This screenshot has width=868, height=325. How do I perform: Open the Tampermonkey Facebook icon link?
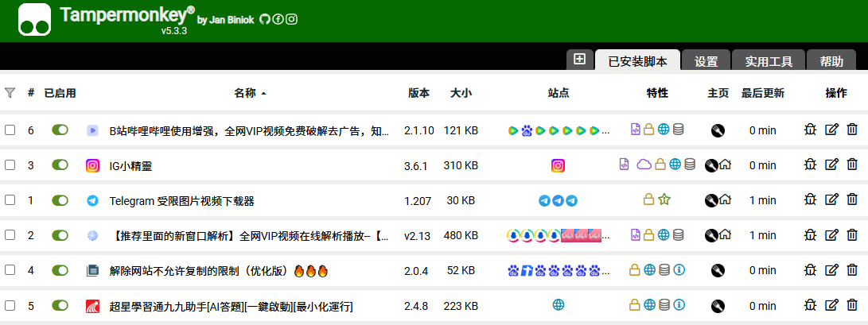click(278, 19)
